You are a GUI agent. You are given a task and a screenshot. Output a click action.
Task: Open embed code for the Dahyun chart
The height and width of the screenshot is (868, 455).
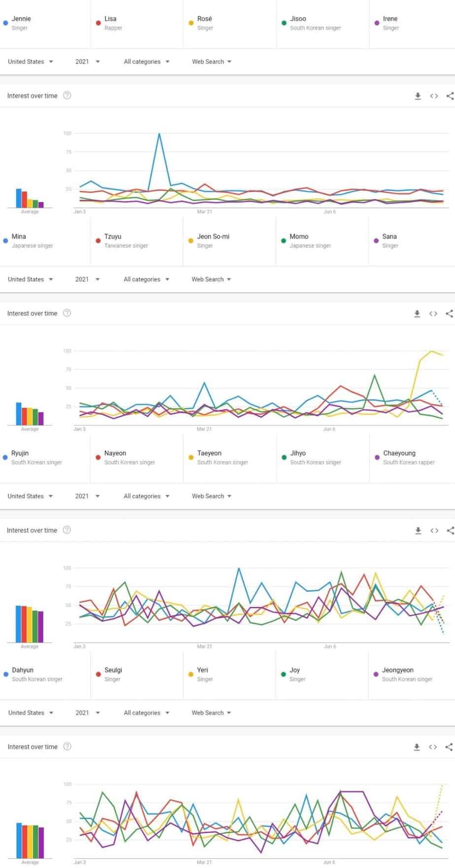click(433, 747)
